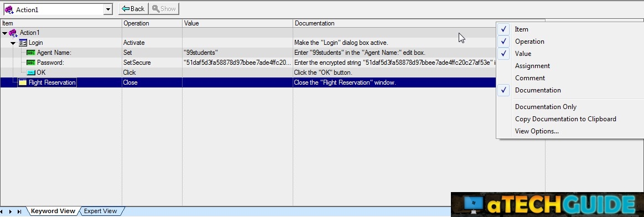Click the Item column header

tap(61, 23)
